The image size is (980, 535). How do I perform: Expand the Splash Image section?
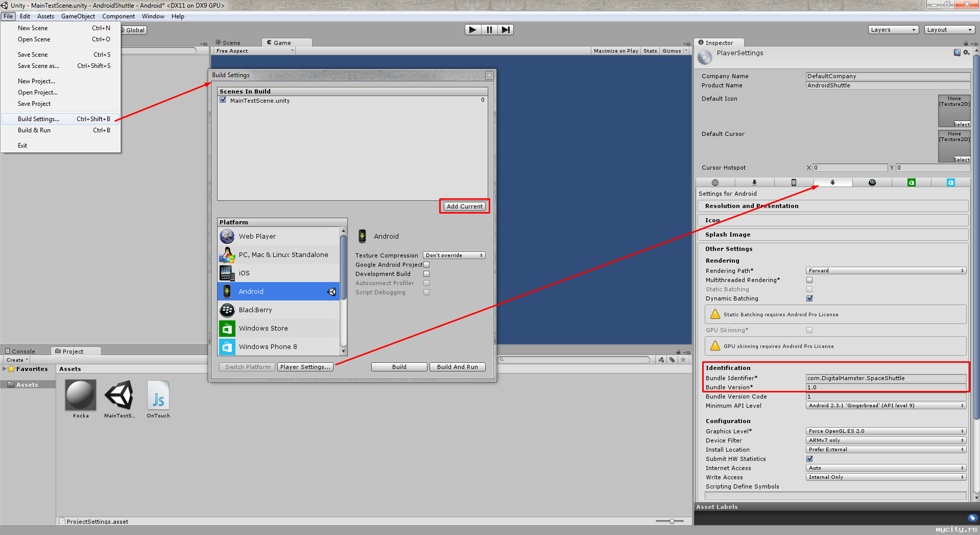click(833, 235)
